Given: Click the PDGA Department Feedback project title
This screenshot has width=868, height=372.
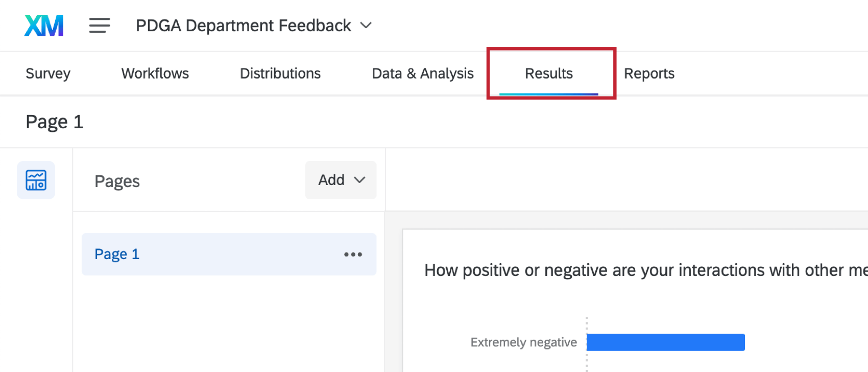Looking at the screenshot, I should pyautogui.click(x=243, y=26).
